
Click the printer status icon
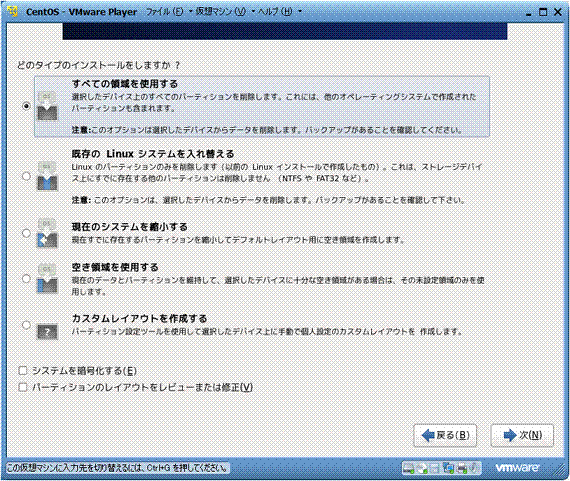[462, 468]
